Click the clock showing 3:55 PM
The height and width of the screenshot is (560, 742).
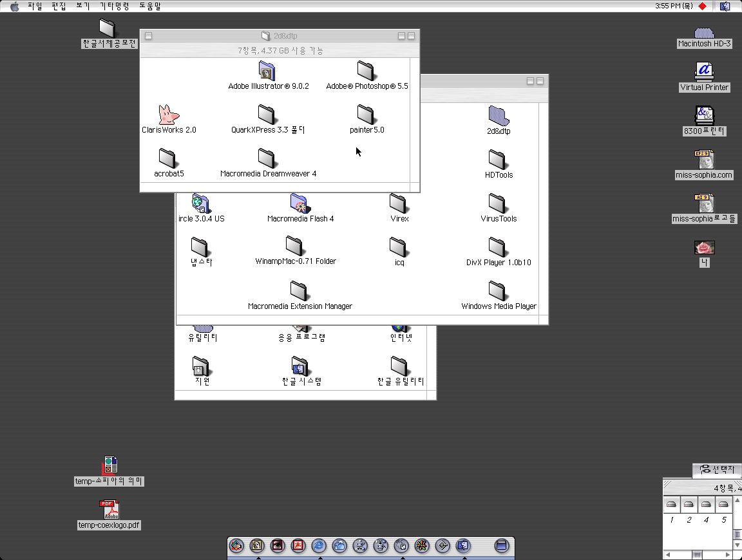point(674,6)
